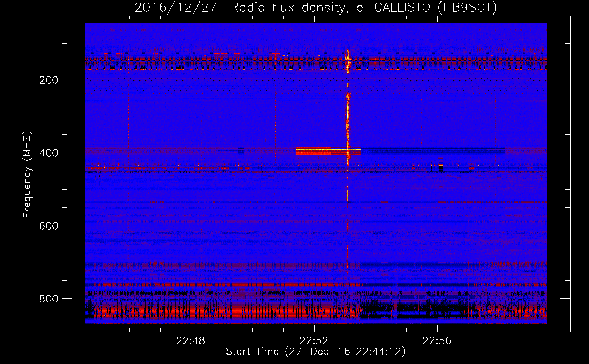The height and width of the screenshot is (364, 589).
Task: Click the '600' frequency axis label
Action: pyautogui.click(x=49, y=226)
